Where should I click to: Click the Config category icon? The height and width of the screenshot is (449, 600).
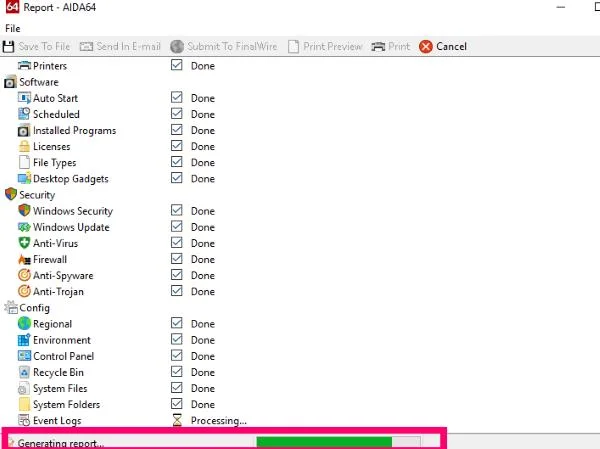[x=11, y=307]
